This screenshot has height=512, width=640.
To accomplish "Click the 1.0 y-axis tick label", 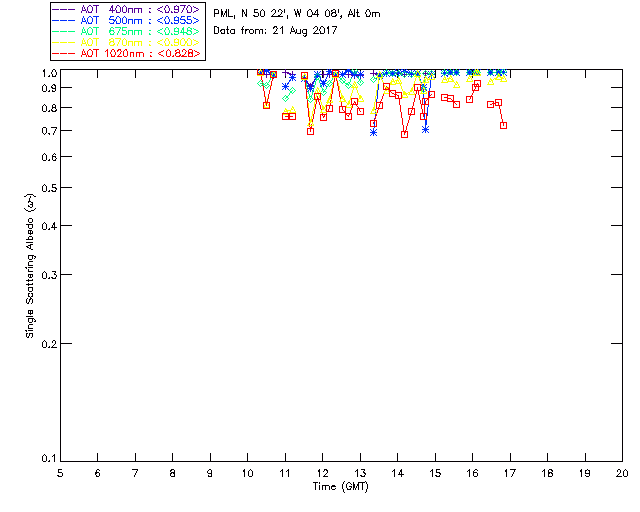I will pyautogui.click(x=49, y=73).
